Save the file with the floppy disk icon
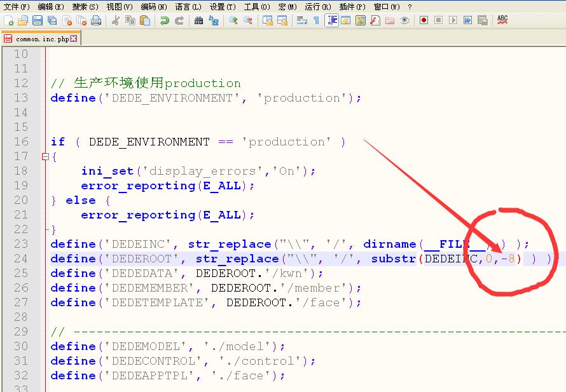 38,20
